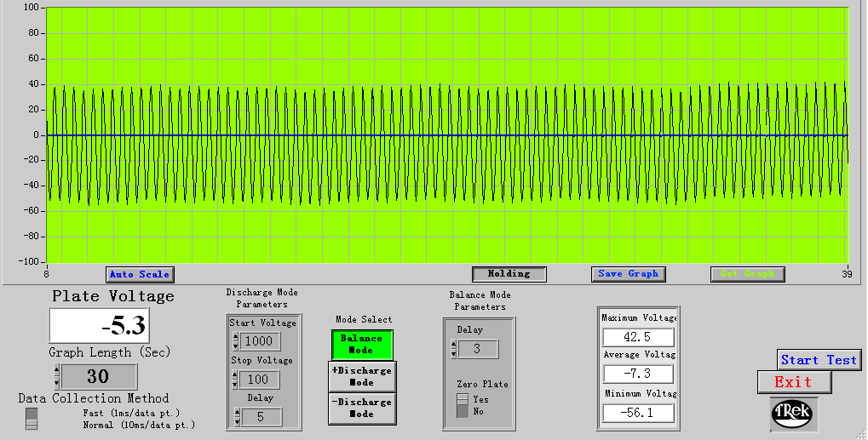Click the Start Voltage value field
Screen dimensions: 868x440
[x=259, y=341]
